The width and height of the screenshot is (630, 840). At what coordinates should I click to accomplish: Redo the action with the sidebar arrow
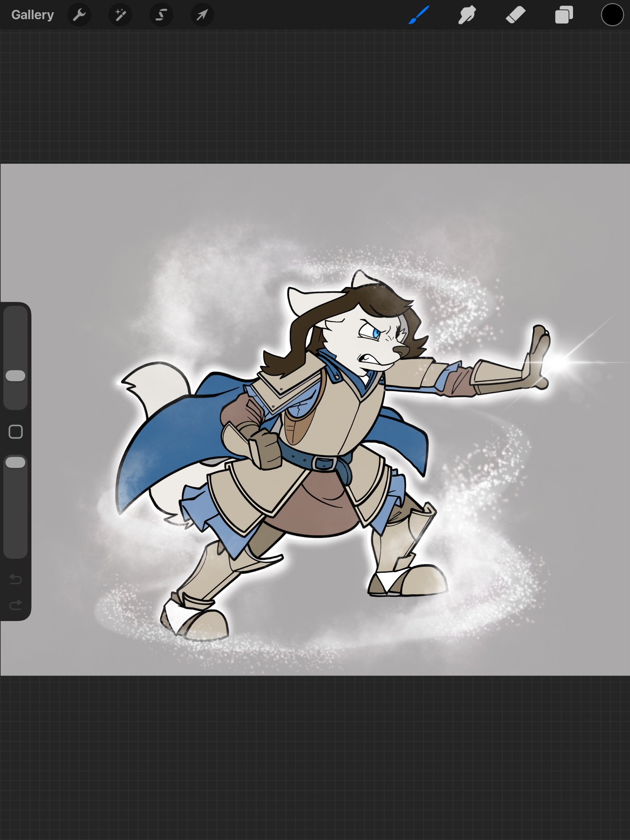pos(16,605)
